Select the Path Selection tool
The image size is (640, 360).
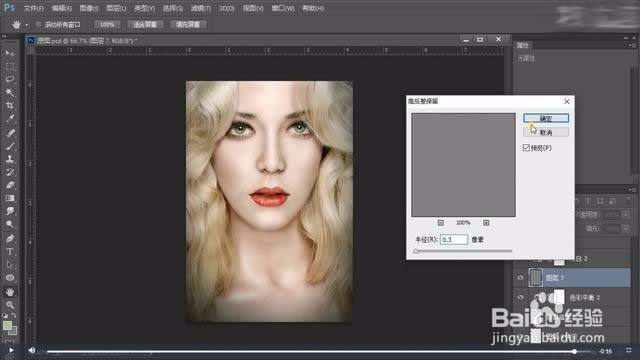coord(10,264)
